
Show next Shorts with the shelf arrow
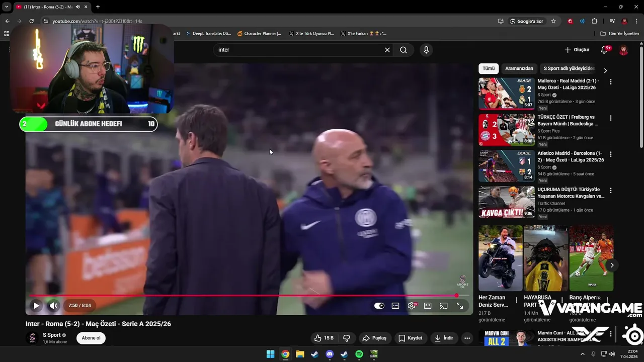coord(612,265)
